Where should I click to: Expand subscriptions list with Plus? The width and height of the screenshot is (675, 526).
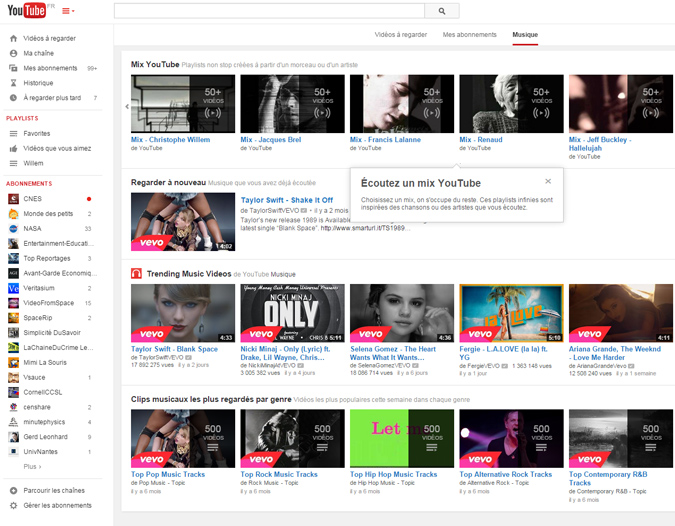click(33, 467)
